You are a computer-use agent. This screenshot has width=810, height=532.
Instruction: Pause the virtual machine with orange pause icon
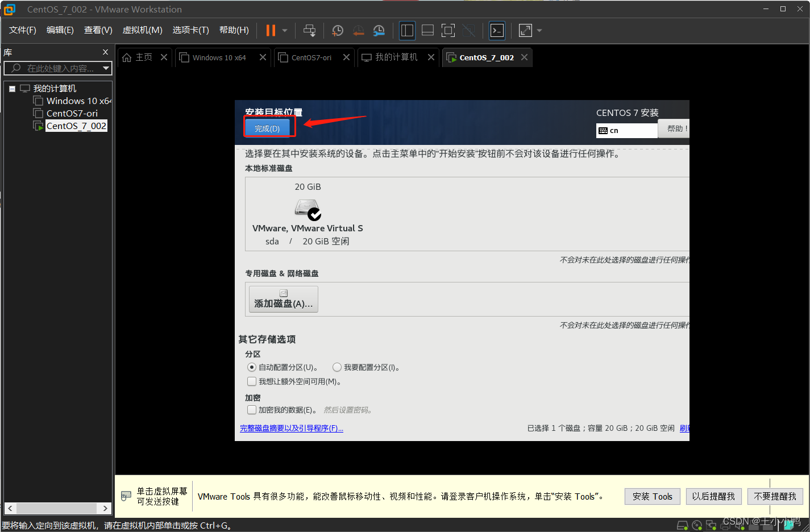271,31
